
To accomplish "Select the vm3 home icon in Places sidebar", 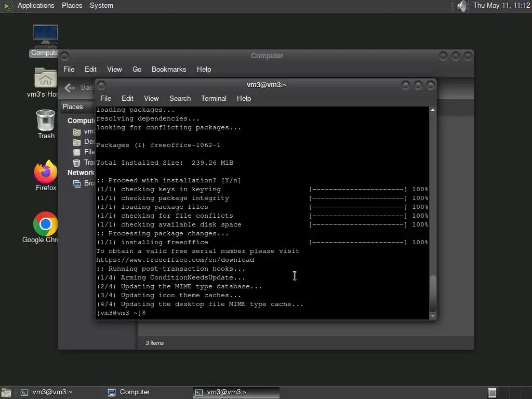I will click(x=77, y=131).
